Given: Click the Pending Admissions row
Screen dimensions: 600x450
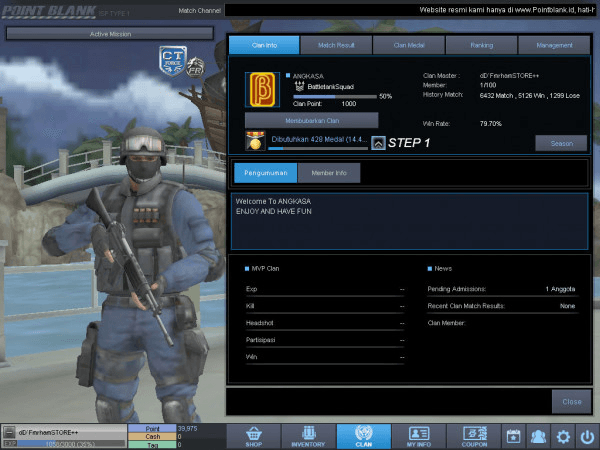Looking at the screenshot, I should [501, 289].
